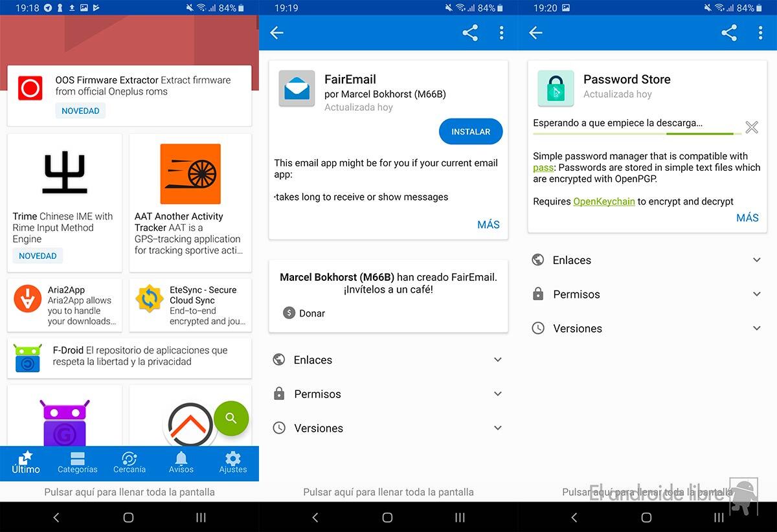Image resolution: width=777 pixels, height=532 pixels.
Task: Tap the FairEmail envelope app icon
Action: point(297,89)
